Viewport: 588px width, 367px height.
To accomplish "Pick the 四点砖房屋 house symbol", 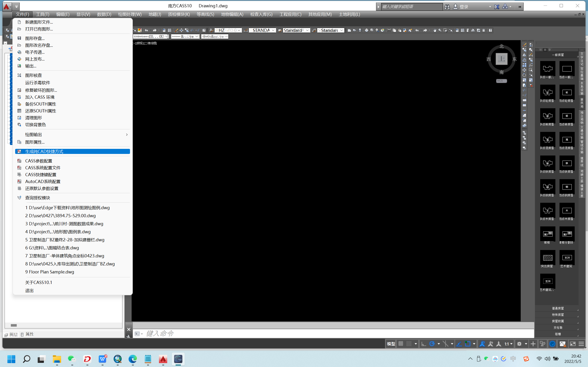I will 567,116.
